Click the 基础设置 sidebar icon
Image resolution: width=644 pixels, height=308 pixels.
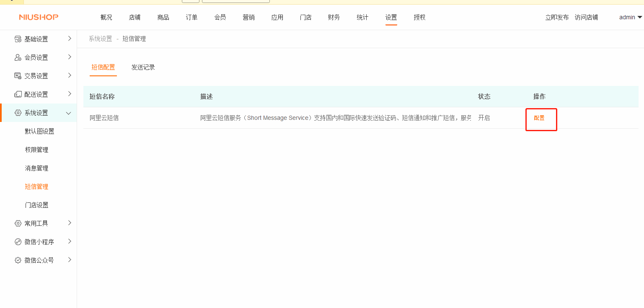[18, 39]
